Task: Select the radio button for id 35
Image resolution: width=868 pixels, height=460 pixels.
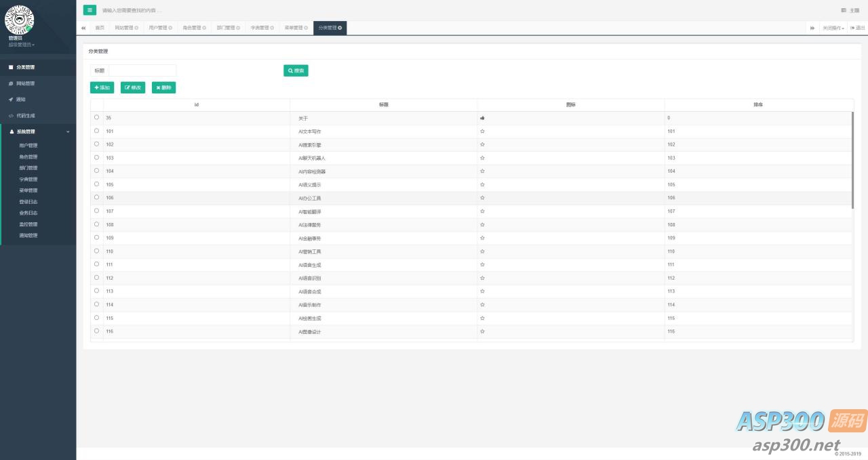Action: pos(96,117)
